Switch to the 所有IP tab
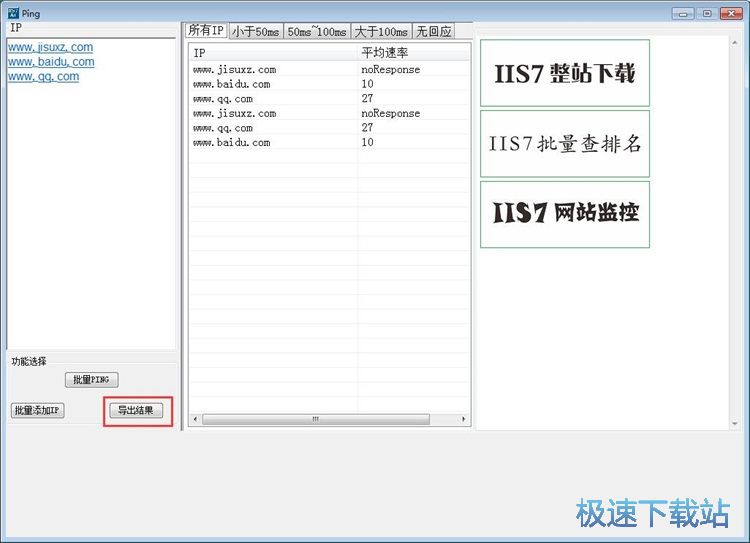This screenshot has width=750, height=543. pos(206,30)
